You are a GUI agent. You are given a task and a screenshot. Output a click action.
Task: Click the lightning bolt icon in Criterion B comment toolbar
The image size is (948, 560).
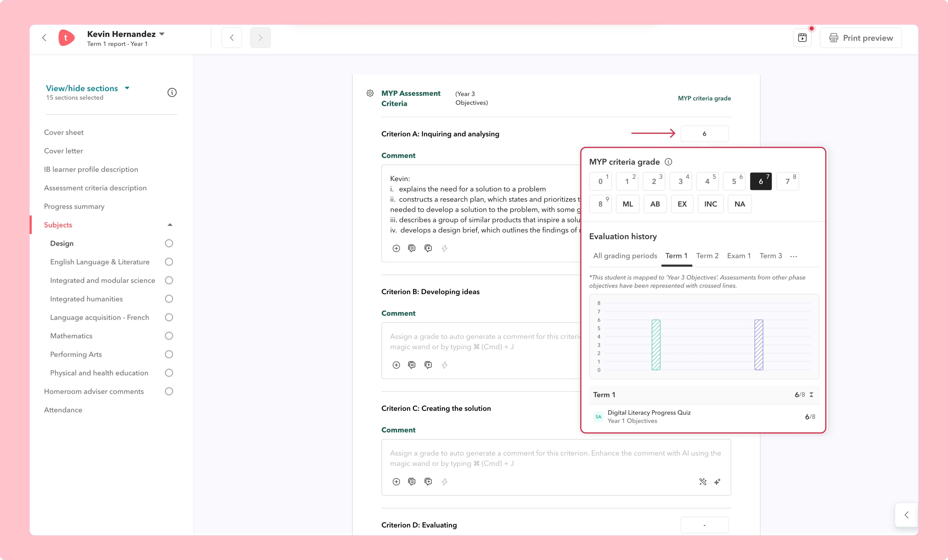pyautogui.click(x=444, y=365)
